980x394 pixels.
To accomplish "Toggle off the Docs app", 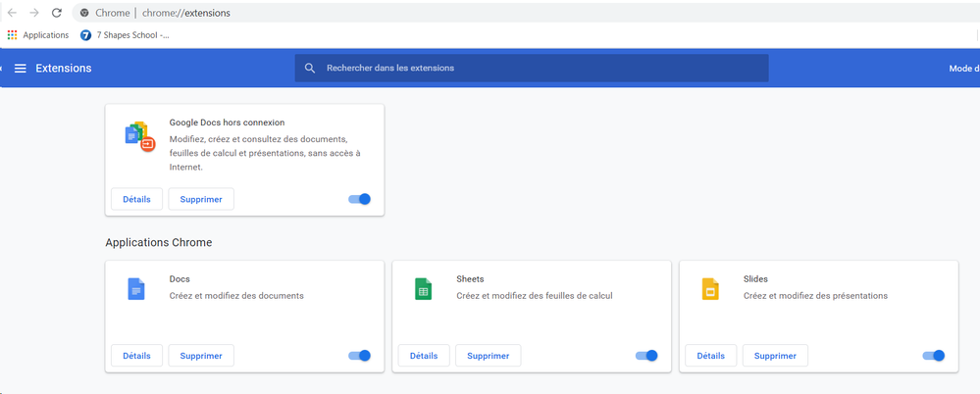I will [360, 356].
